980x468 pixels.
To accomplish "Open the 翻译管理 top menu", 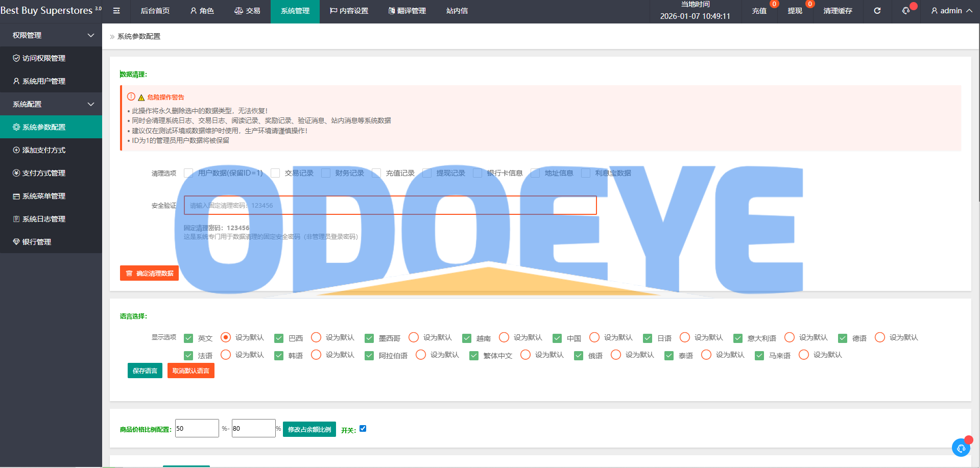I will pyautogui.click(x=407, y=11).
